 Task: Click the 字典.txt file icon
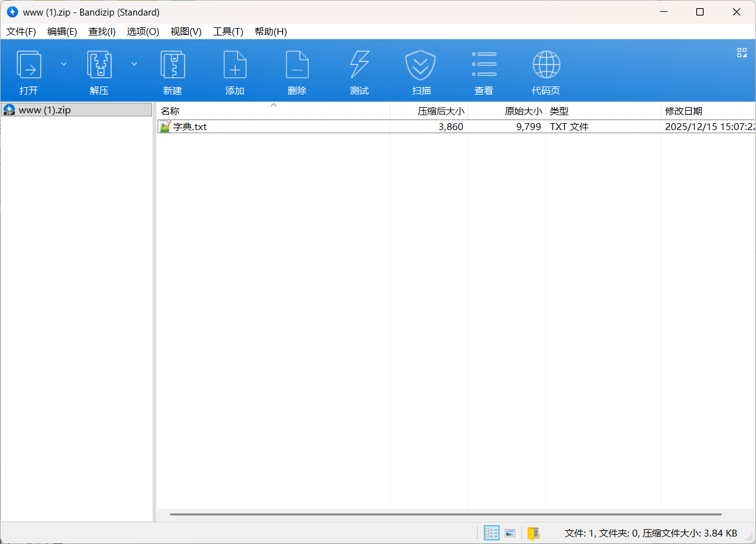pos(165,127)
